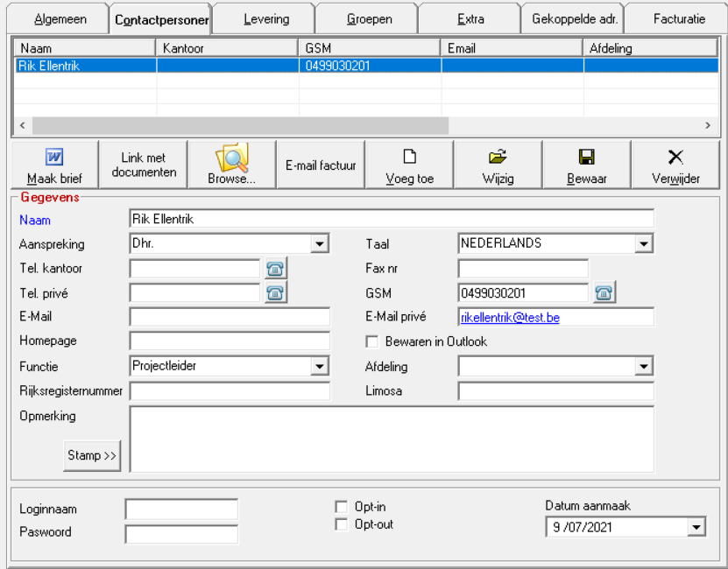Click the Paswoord input field
The image size is (728, 569).
click(181, 534)
